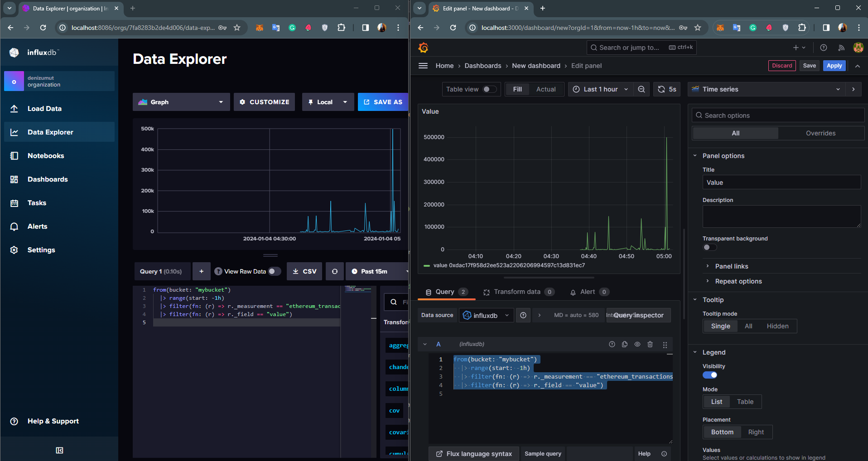Image resolution: width=868 pixels, height=461 pixels.
Task: Open Tasks in InfluxDB sidebar
Action: (59, 203)
